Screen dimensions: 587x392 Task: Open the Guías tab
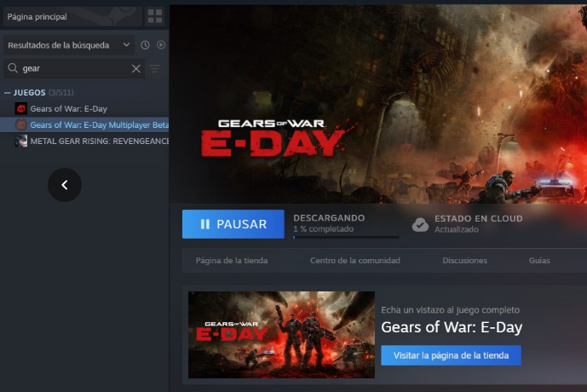click(539, 261)
